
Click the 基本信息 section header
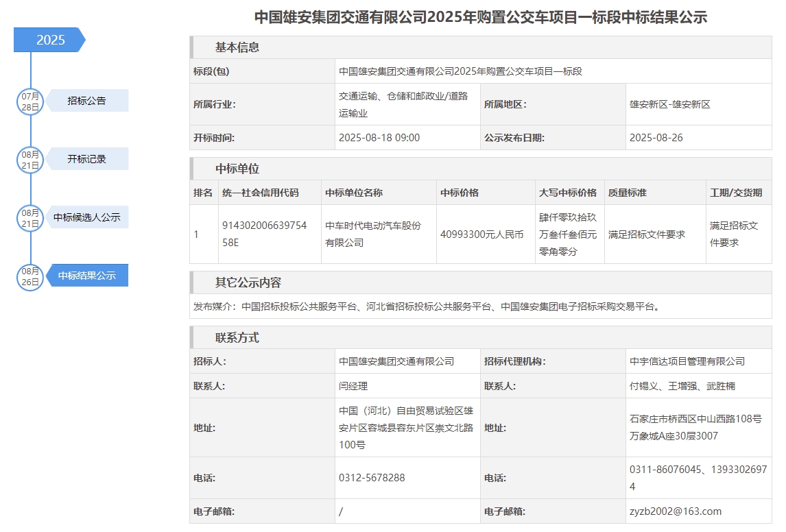[237, 47]
